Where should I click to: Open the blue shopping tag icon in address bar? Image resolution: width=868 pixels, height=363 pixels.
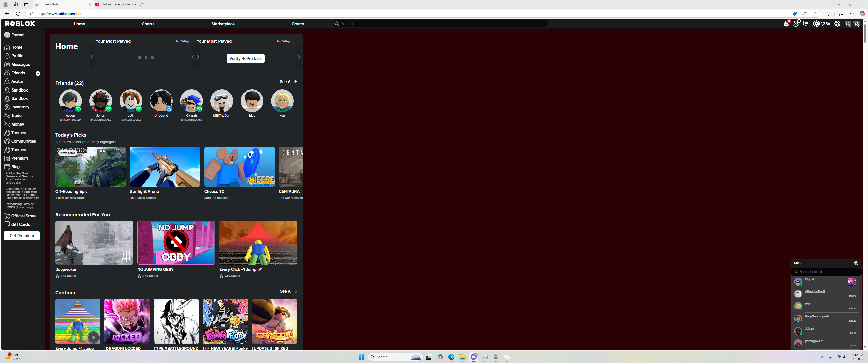[795, 13]
